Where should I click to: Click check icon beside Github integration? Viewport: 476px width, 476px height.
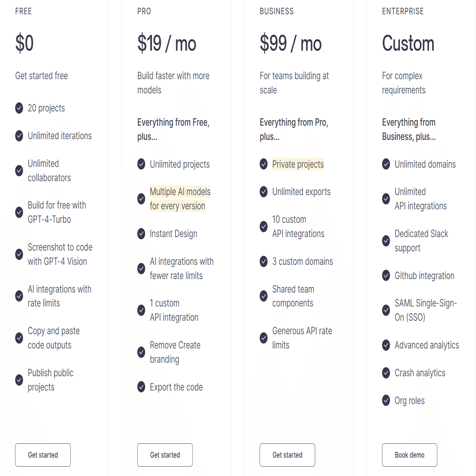coord(386,276)
